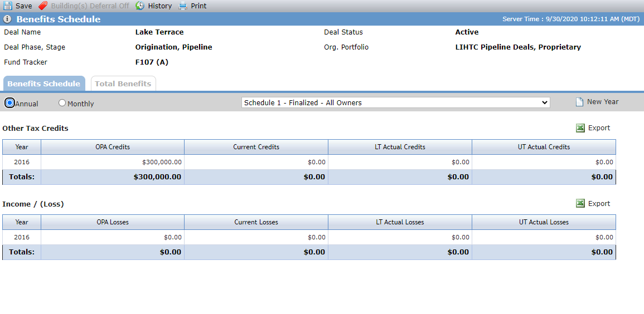Select the Annual radio button

10,104
